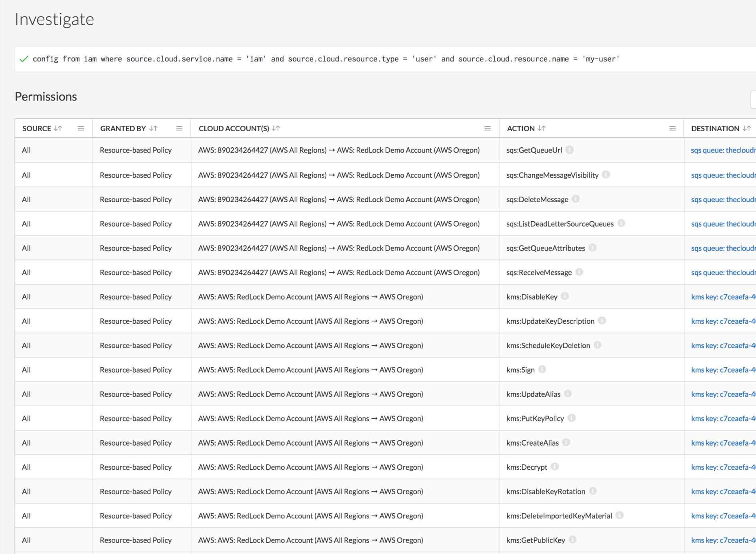Open the CLOUD ACCOUNT(S) column filter menu
The image size is (756, 554).
488,128
